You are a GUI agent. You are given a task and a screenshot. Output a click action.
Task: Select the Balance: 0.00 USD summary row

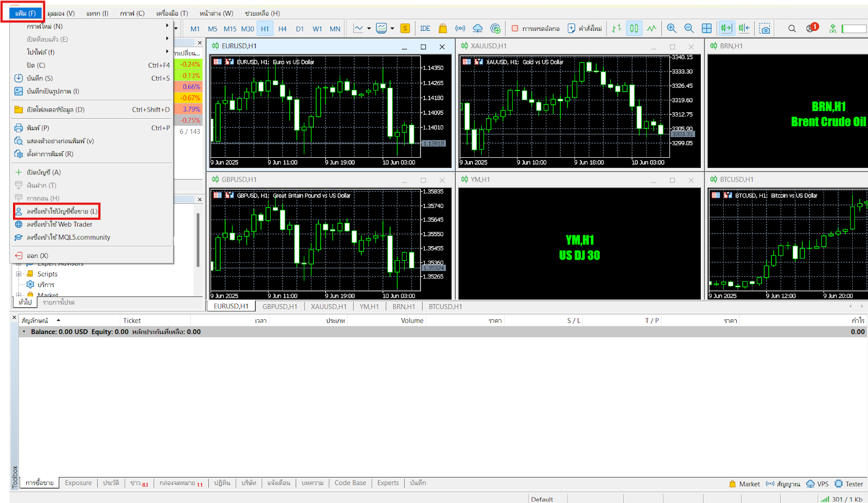point(443,332)
